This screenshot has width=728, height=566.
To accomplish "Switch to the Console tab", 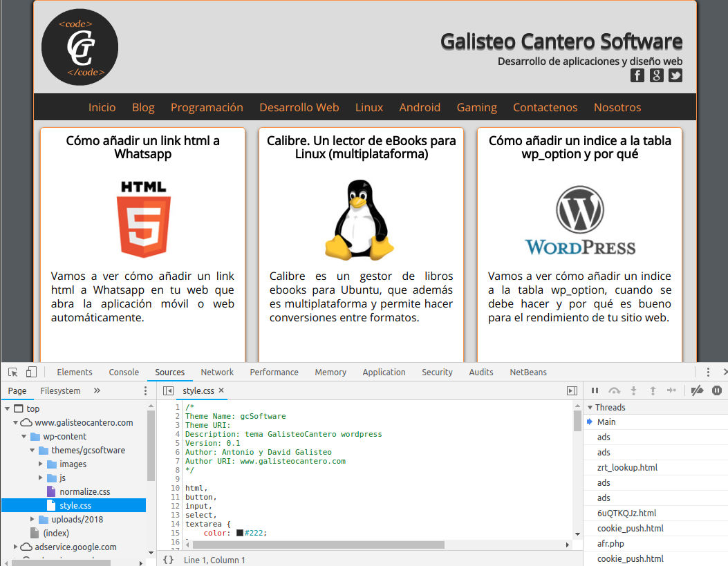I will click(124, 372).
